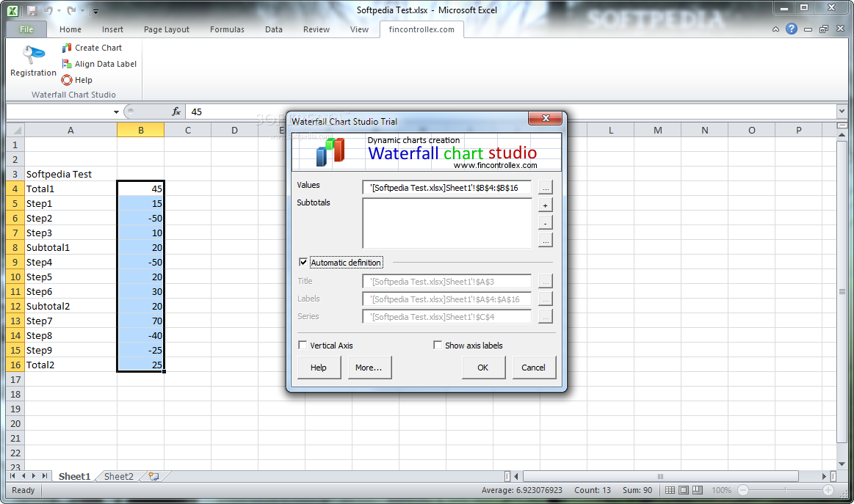This screenshot has height=504, width=854.
Task: Open the Undo history dropdown arrow
Action: pyautogui.click(x=59, y=10)
